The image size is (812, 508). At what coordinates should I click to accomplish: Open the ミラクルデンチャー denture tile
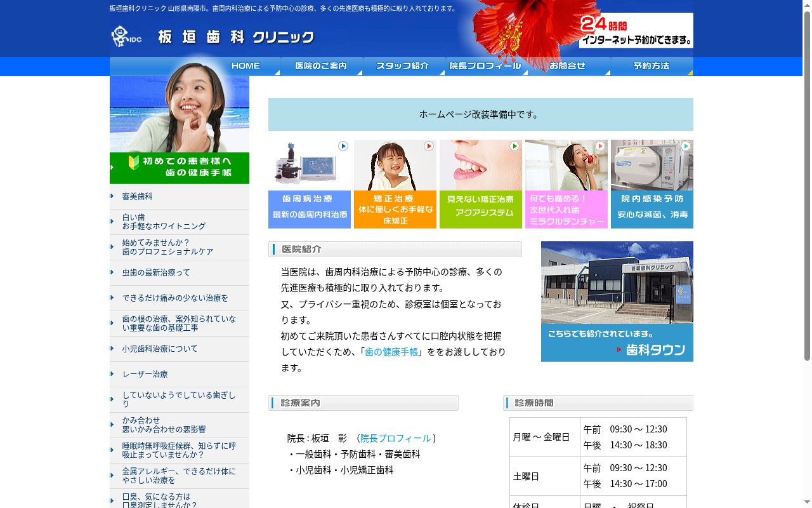click(566, 184)
